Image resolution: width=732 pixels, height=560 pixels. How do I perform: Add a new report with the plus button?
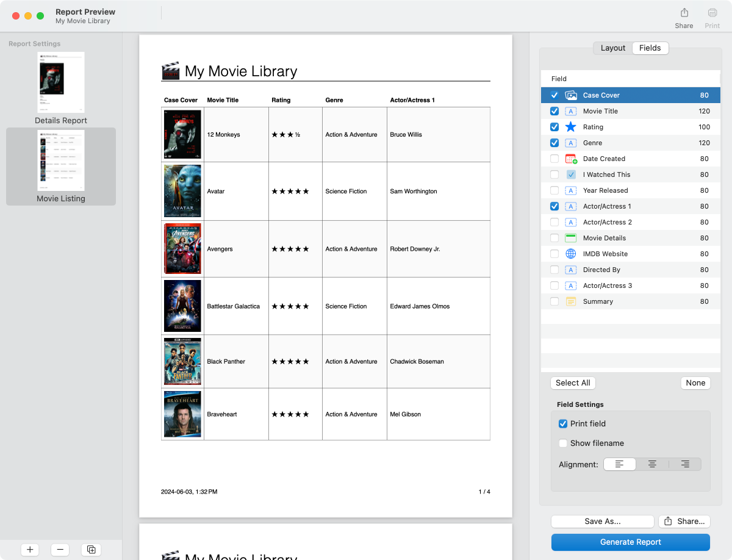[x=30, y=550]
